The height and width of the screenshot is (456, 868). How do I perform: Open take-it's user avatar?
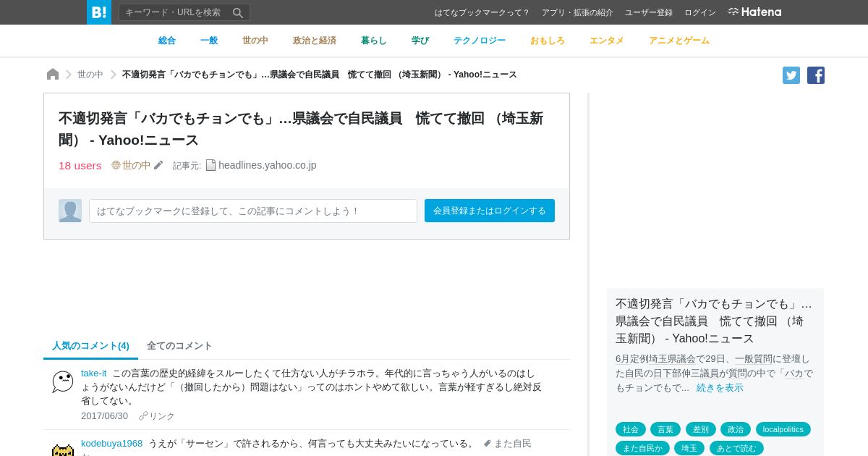coord(63,381)
